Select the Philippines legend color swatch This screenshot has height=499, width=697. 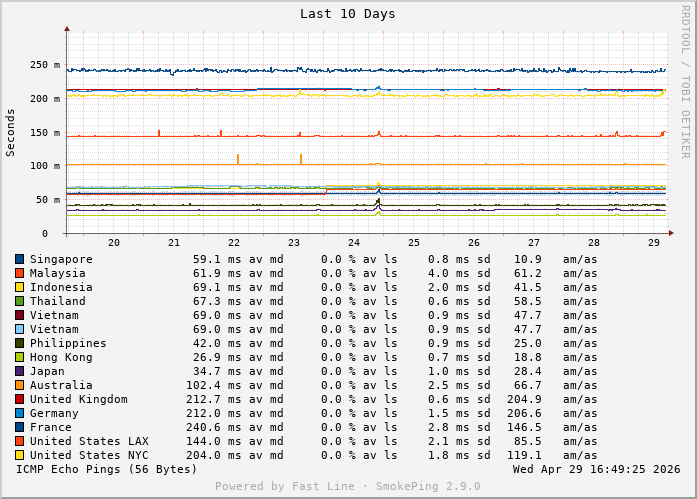point(19,343)
